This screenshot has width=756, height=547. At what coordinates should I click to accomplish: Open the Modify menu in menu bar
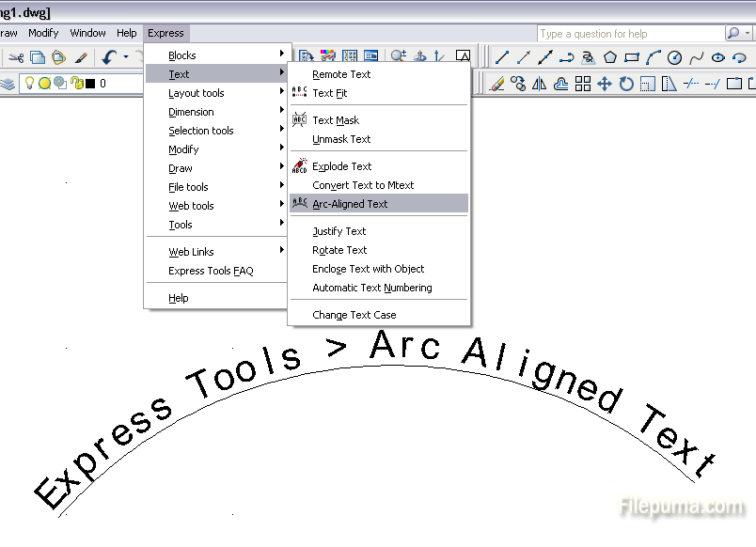click(x=43, y=33)
